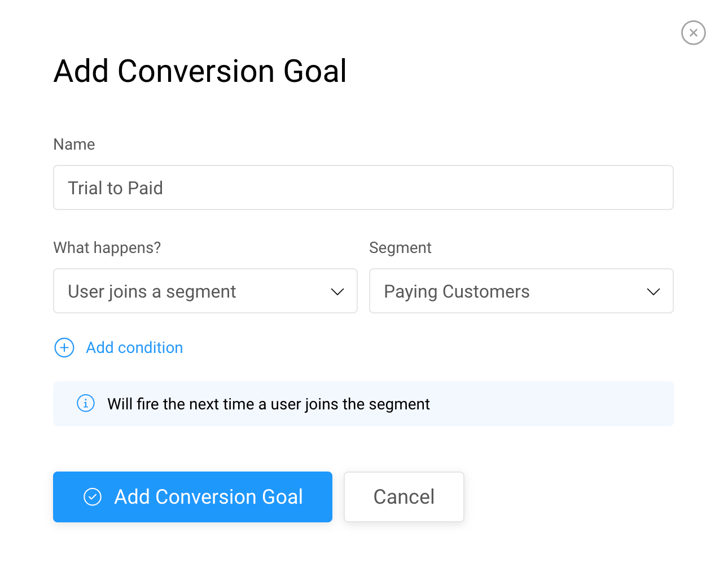Click the 'Segment' field label
Viewport: 728px width, 576px height.
pos(400,248)
